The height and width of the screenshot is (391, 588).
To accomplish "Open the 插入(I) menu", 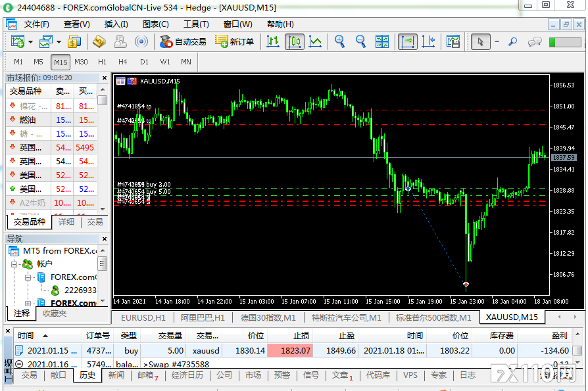I will [116, 24].
